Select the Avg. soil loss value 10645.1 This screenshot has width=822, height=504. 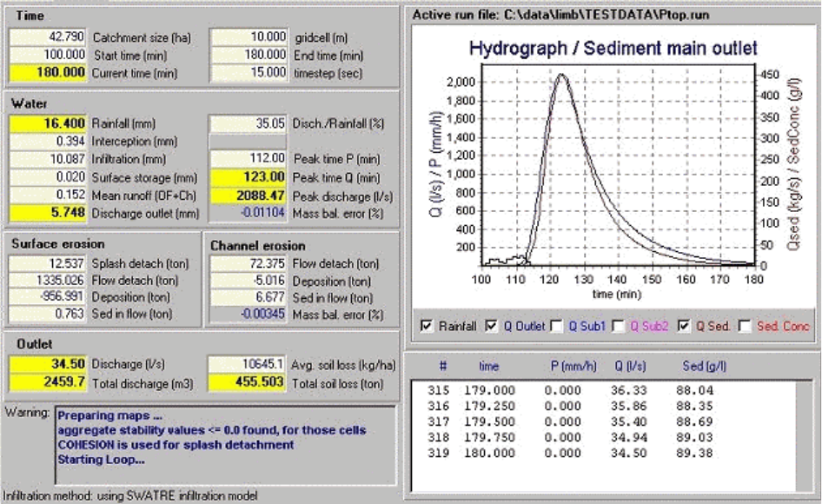(247, 364)
